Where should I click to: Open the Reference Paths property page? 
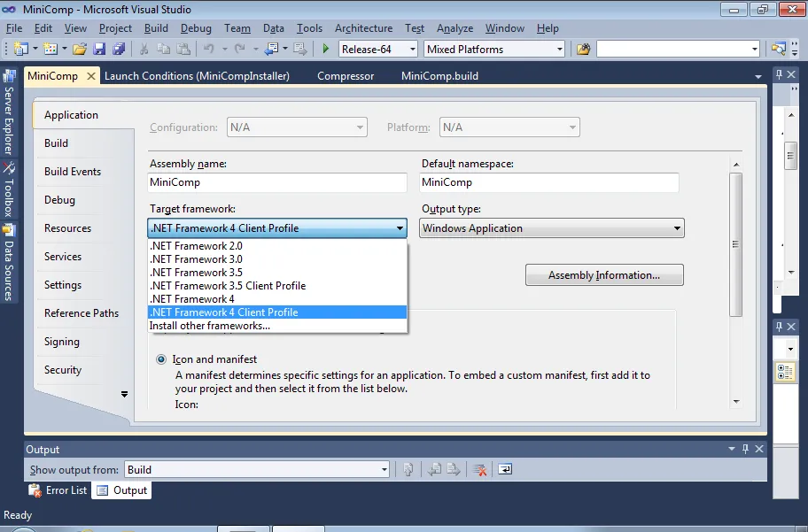tap(82, 313)
